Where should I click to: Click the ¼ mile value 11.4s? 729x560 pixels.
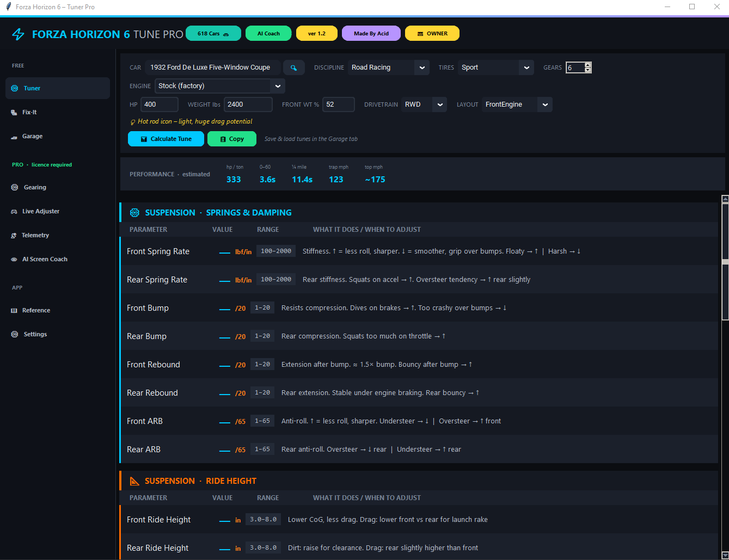click(302, 180)
